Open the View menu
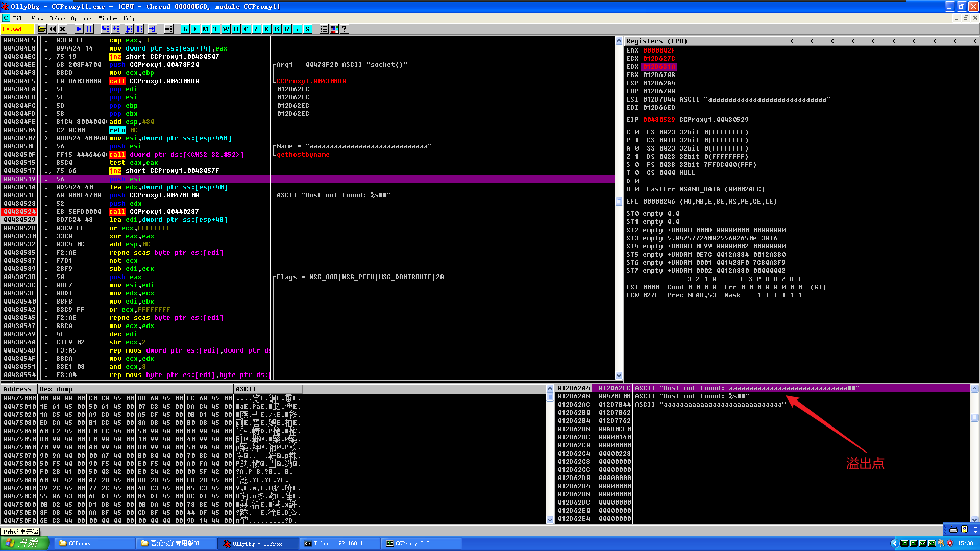 tap(37, 18)
